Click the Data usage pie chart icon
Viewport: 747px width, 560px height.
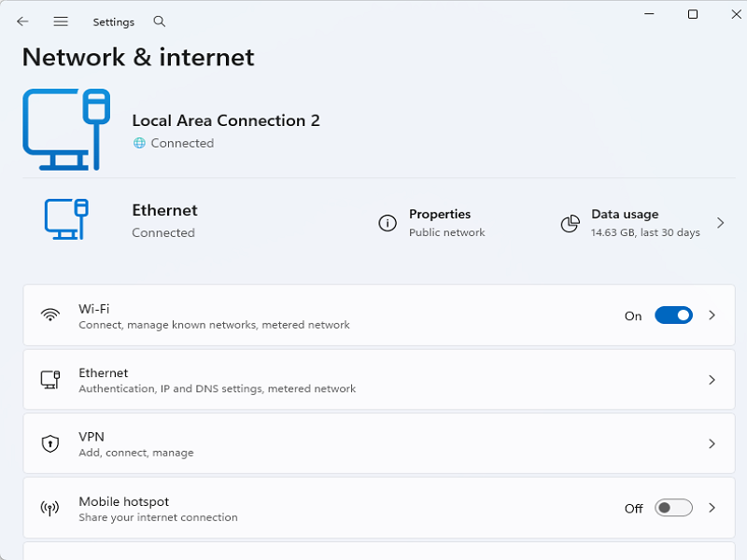click(x=570, y=223)
